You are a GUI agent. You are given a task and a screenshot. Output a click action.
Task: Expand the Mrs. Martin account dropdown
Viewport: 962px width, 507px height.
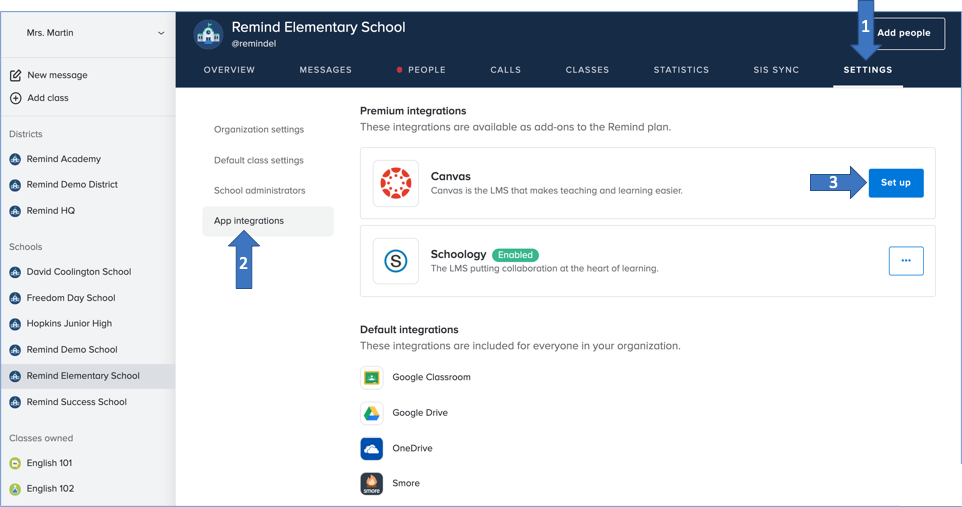click(x=161, y=33)
